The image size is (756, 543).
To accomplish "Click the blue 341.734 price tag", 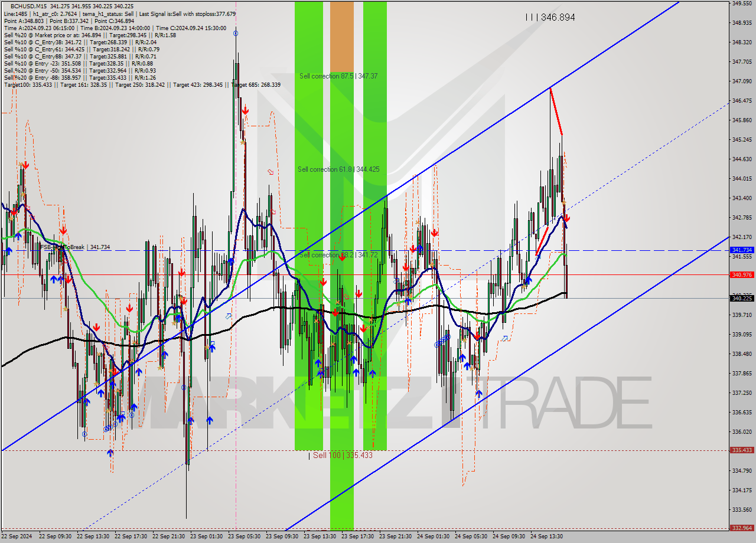I will 742,250.
